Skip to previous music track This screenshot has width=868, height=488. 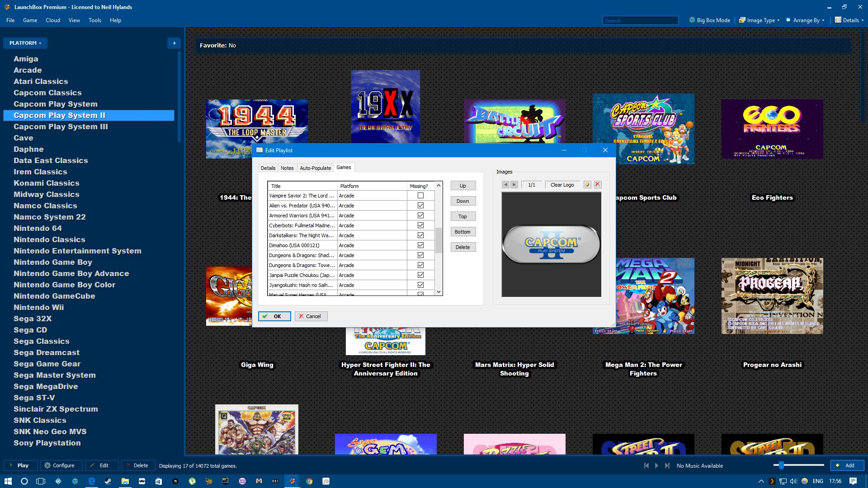coord(646,465)
